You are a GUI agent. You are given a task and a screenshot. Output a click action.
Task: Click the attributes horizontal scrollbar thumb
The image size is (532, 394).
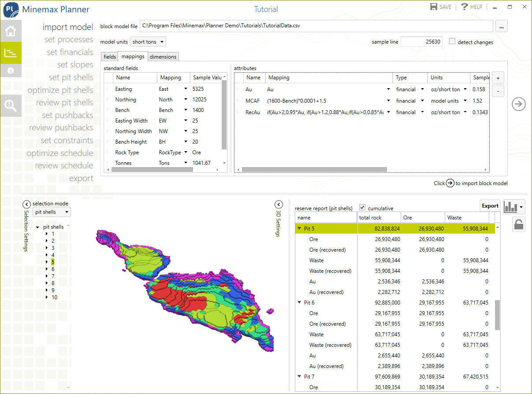[x=314, y=170]
